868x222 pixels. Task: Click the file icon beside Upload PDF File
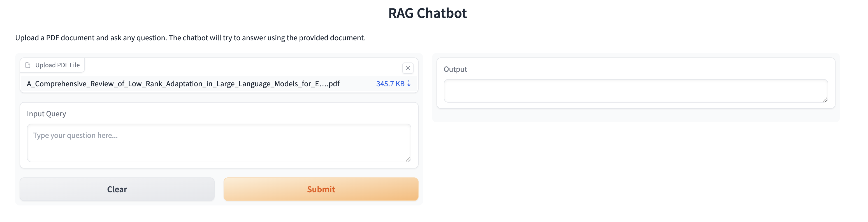point(28,65)
